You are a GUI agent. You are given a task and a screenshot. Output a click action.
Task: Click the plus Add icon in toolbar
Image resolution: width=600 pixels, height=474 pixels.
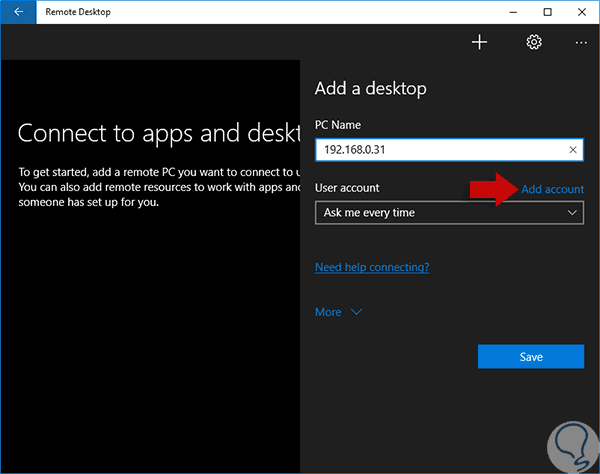[x=479, y=42]
